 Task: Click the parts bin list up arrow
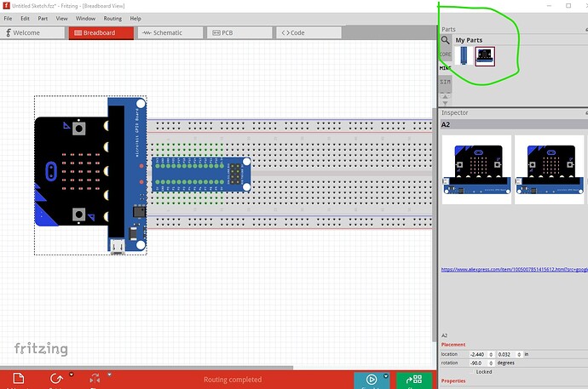[x=445, y=97]
